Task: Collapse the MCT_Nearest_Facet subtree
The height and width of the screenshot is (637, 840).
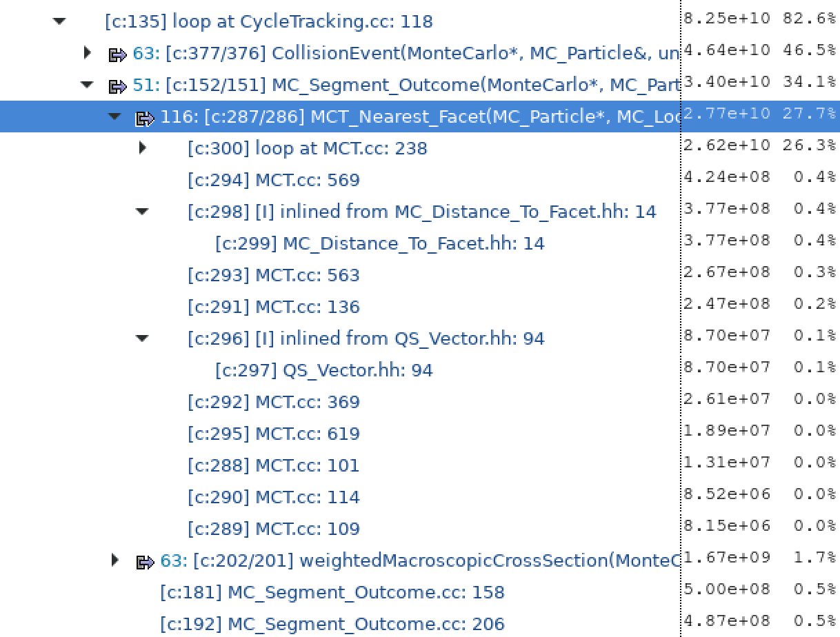Action: point(114,117)
